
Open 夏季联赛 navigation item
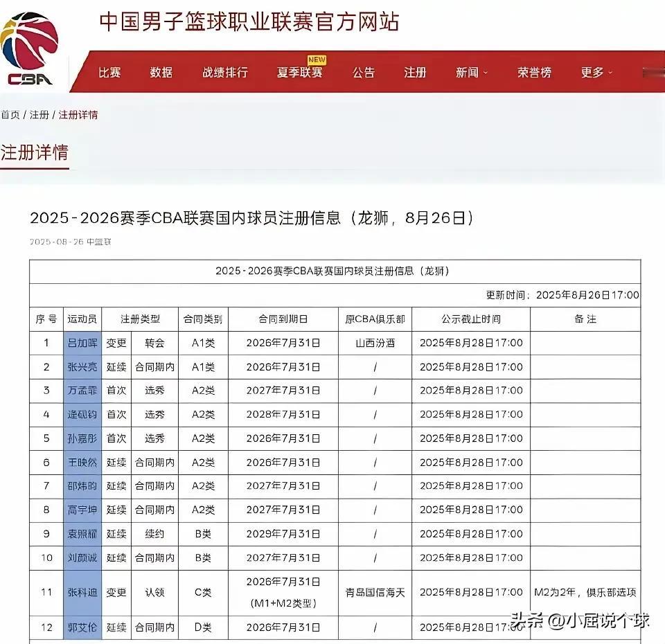299,73
